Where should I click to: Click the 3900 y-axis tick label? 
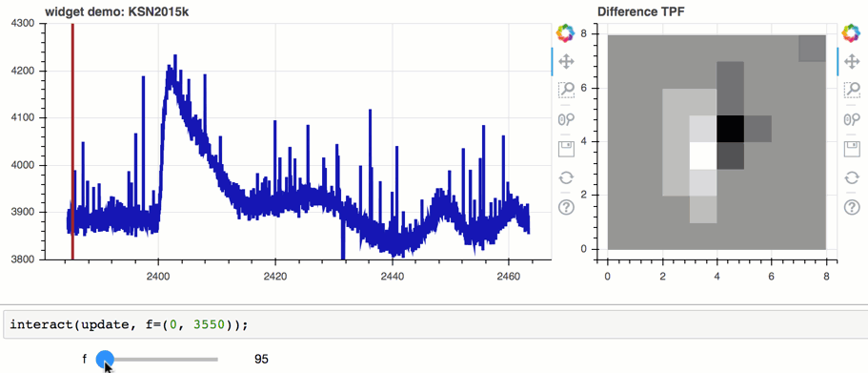pyautogui.click(x=23, y=213)
